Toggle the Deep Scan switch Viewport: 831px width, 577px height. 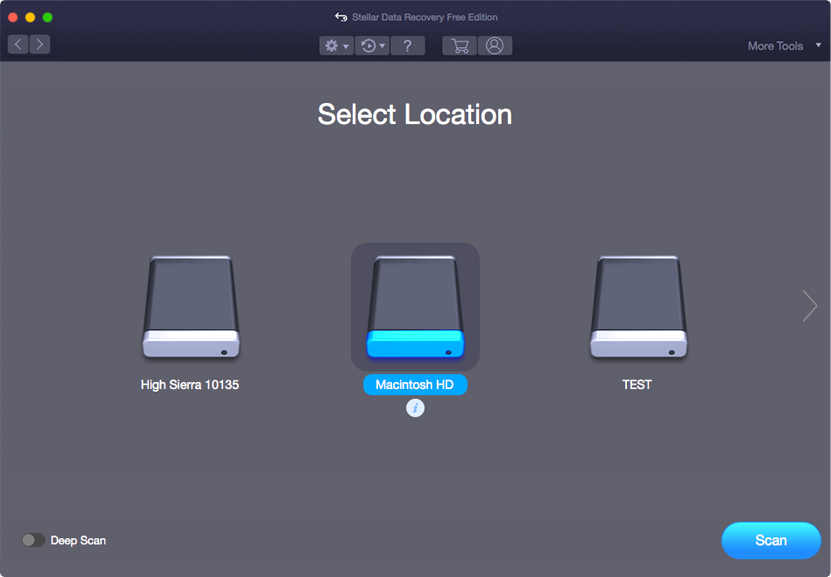point(33,540)
